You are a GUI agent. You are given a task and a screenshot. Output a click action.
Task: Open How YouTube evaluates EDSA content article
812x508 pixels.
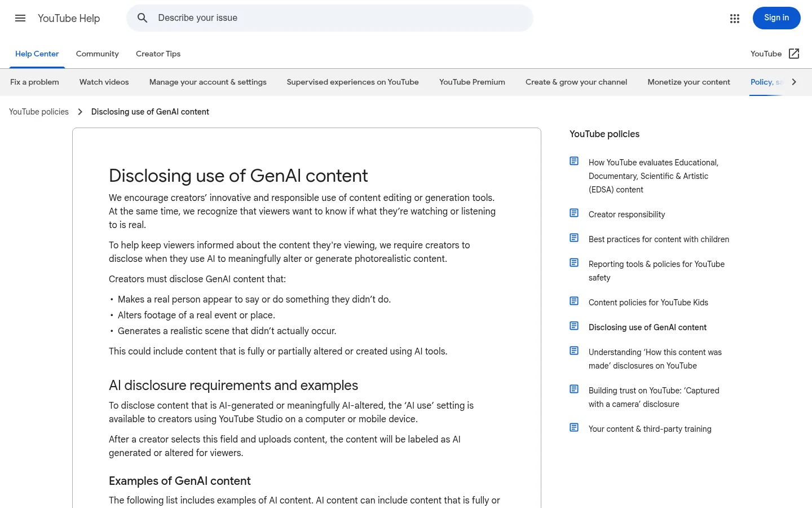tap(654, 176)
